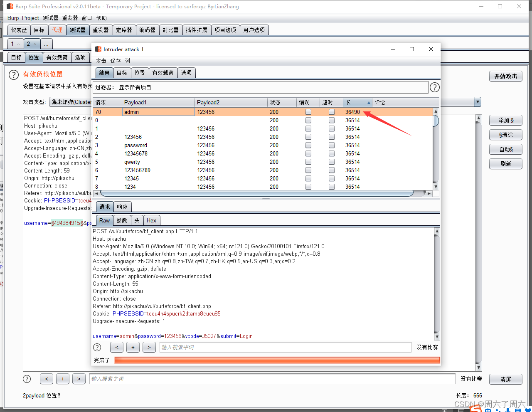The height and width of the screenshot is (412, 532).
Task: Click next match arrow in attack window
Action: 149,347
